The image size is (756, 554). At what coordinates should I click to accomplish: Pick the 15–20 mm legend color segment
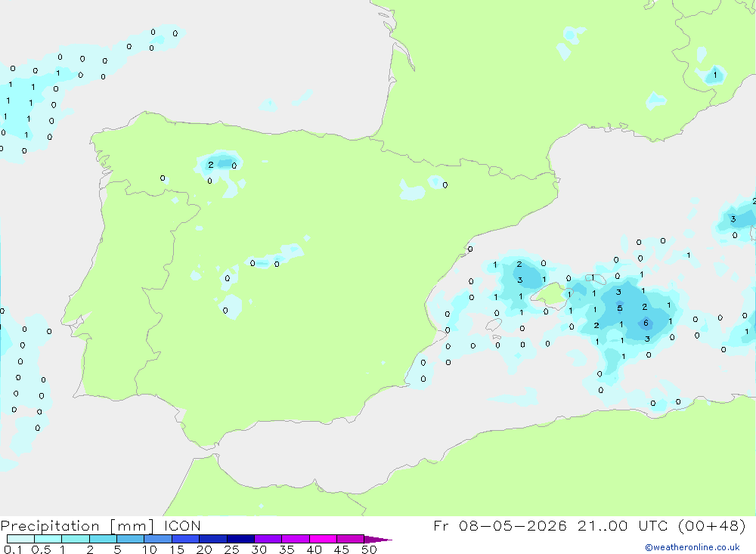point(185,539)
